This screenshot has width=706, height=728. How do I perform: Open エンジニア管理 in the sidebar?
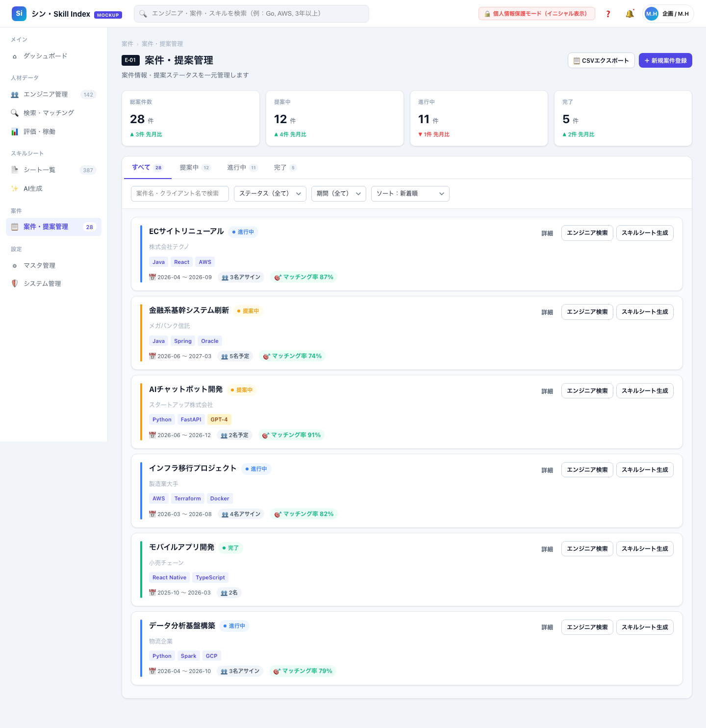tap(54, 95)
